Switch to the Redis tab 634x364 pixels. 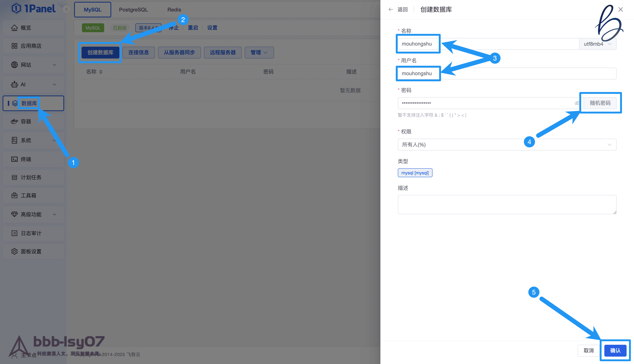coord(174,10)
